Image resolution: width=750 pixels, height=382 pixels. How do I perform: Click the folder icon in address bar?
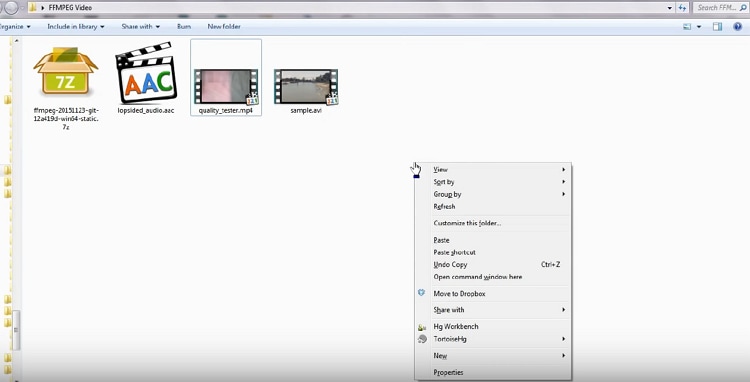point(33,8)
